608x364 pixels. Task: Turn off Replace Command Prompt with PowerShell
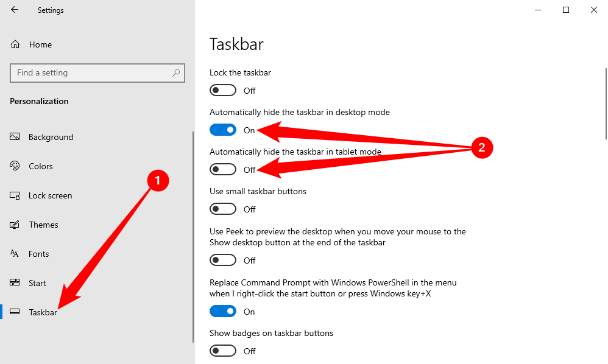coord(223,312)
